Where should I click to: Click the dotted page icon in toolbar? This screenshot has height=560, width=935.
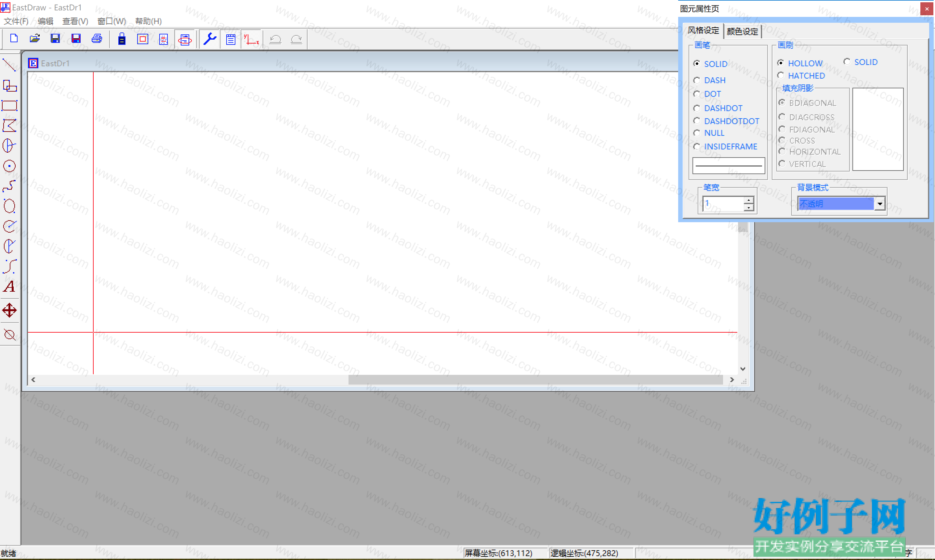164,39
